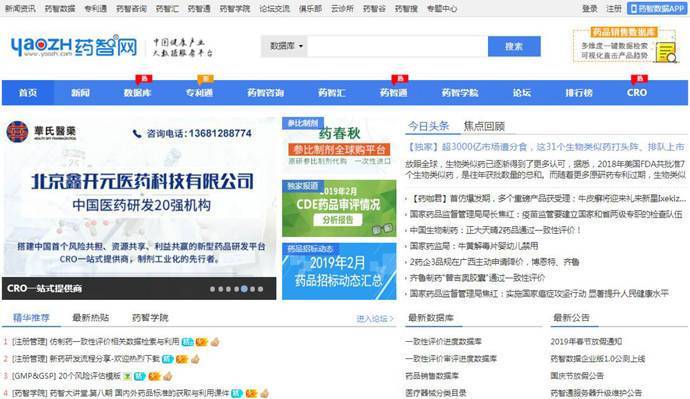Open the 数据库 search category dropdown
The height and width of the screenshot is (399, 690).
(x=284, y=46)
